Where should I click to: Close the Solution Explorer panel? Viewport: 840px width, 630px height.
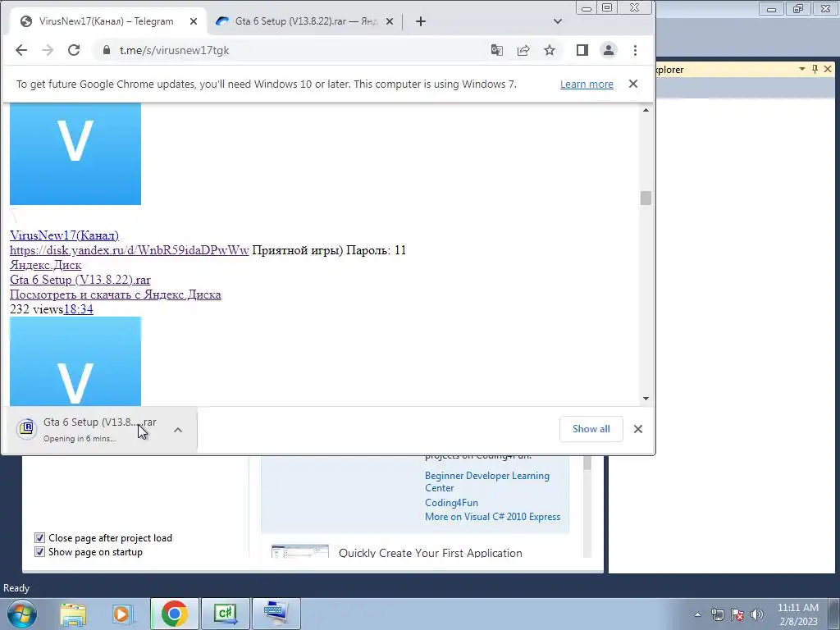click(x=828, y=69)
